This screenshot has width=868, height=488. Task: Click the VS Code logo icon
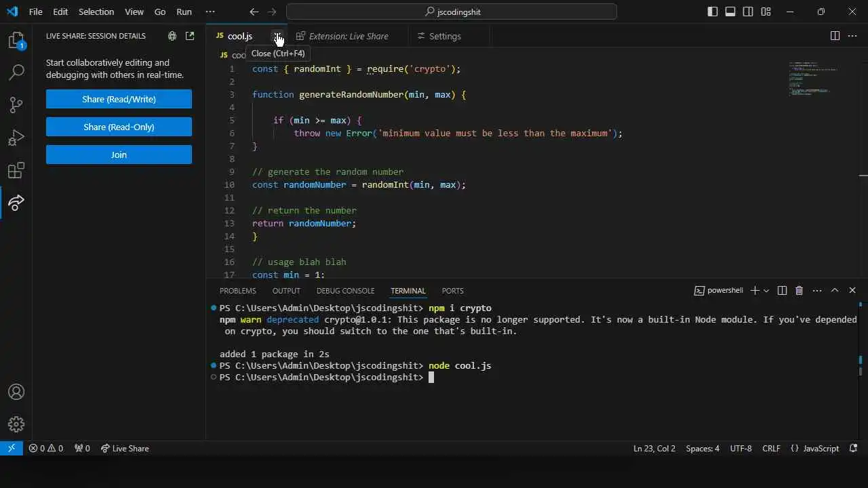[12, 12]
